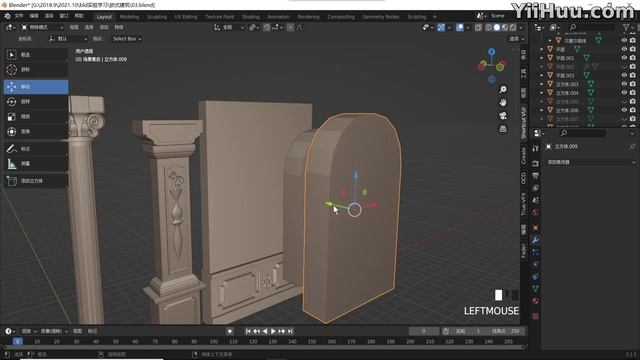Switch to material preview viewport shading
This screenshot has height=360, width=640.
pos(505,27)
